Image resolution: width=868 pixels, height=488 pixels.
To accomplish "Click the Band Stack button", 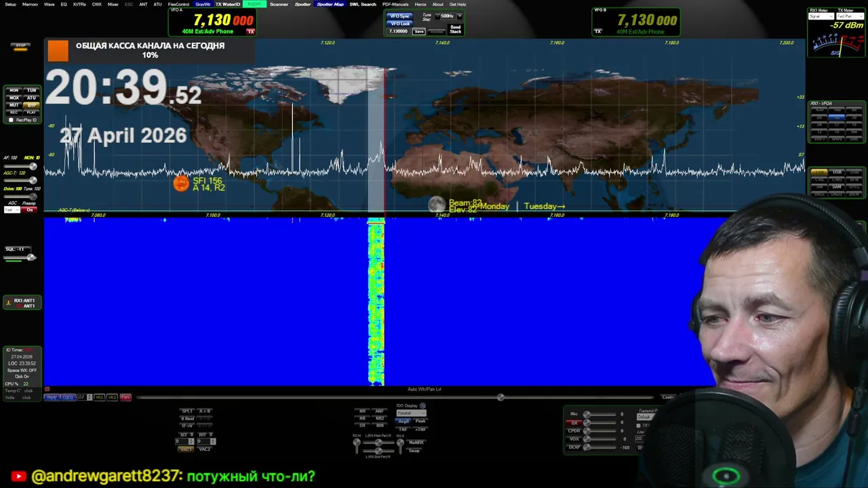I will 456,29.
